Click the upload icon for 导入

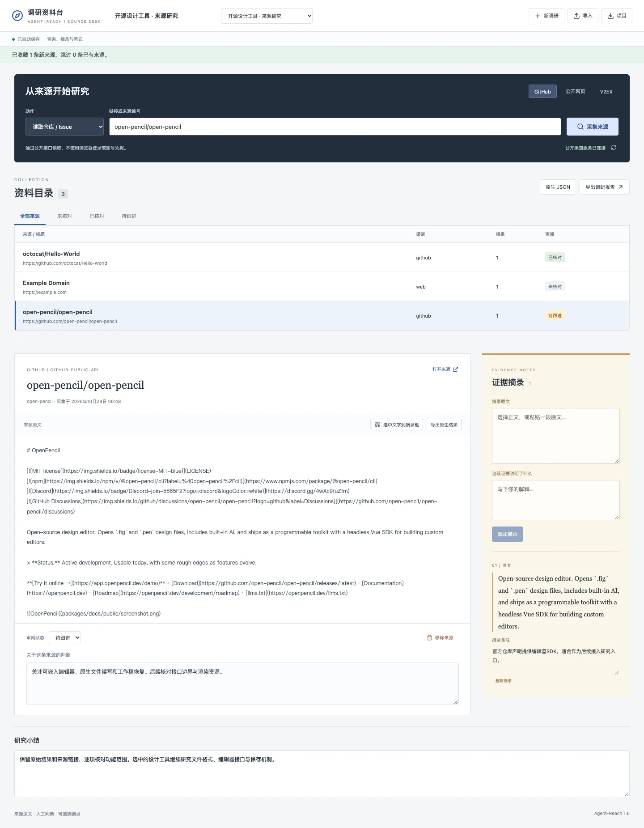click(x=577, y=16)
